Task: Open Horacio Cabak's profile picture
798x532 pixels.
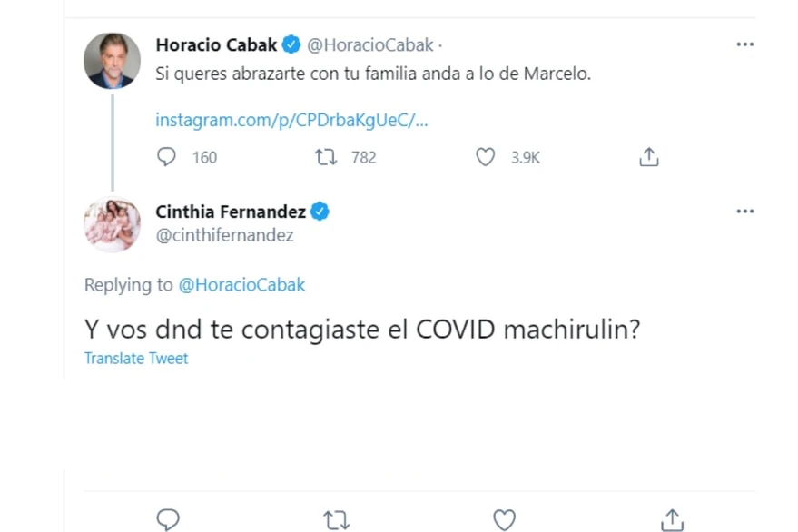Action: 113,61
